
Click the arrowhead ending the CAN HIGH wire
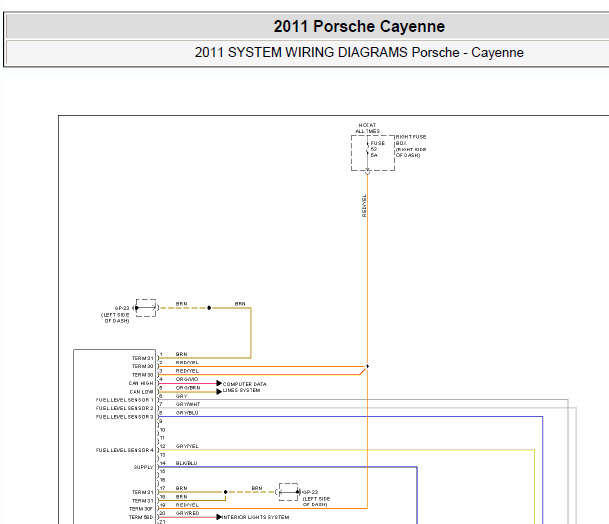pos(219,383)
